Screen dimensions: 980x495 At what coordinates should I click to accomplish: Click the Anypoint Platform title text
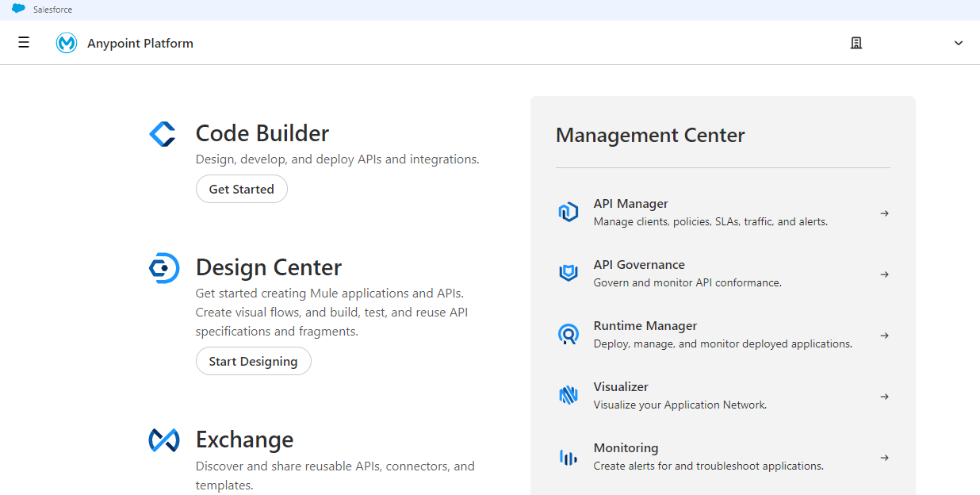(140, 44)
